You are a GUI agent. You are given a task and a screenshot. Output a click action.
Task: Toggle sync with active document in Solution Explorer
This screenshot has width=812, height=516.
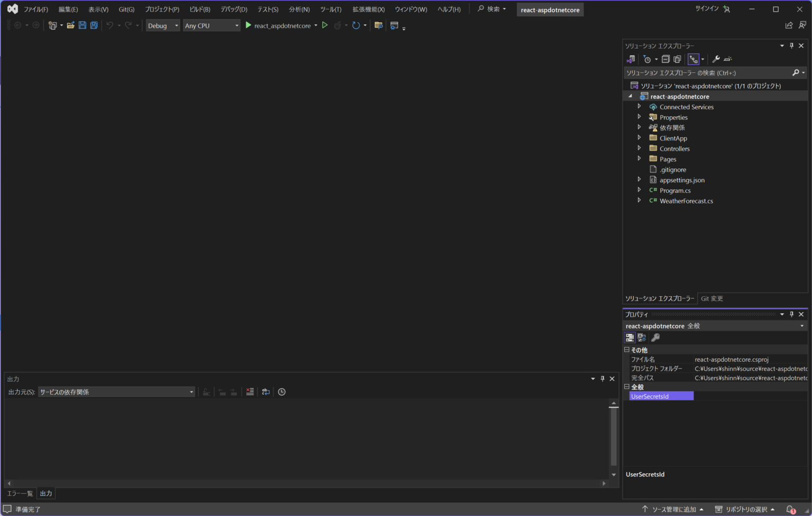pos(694,59)
